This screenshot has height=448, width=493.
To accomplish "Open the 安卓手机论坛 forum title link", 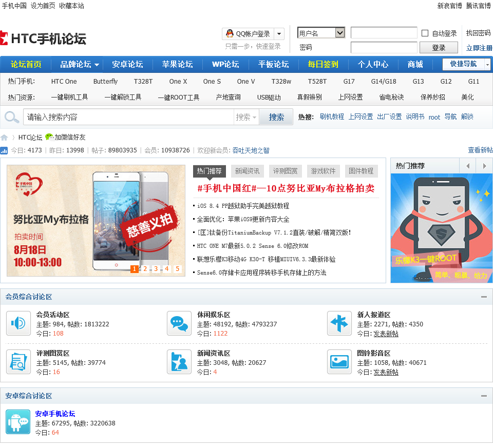I will point(55,414).
